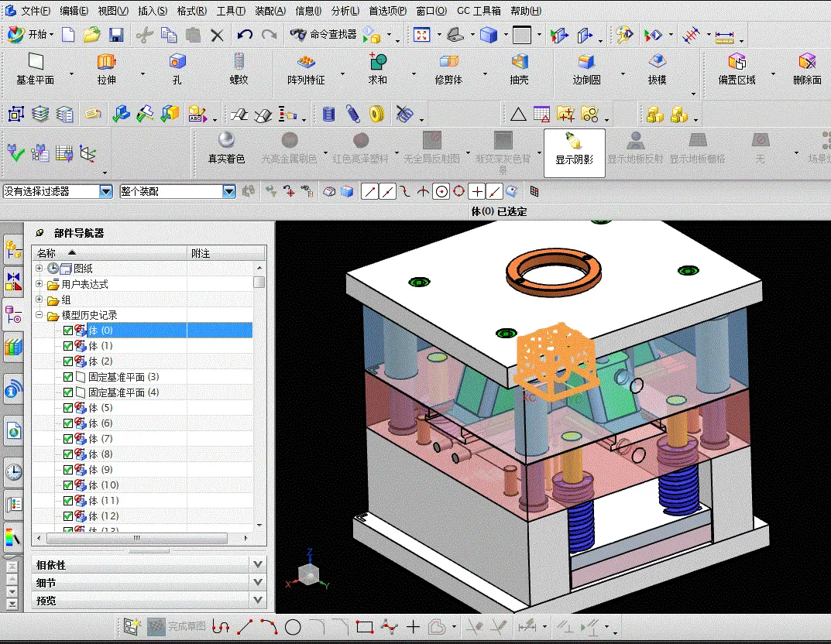Click the Cut scissors icon

pos(144,35)
